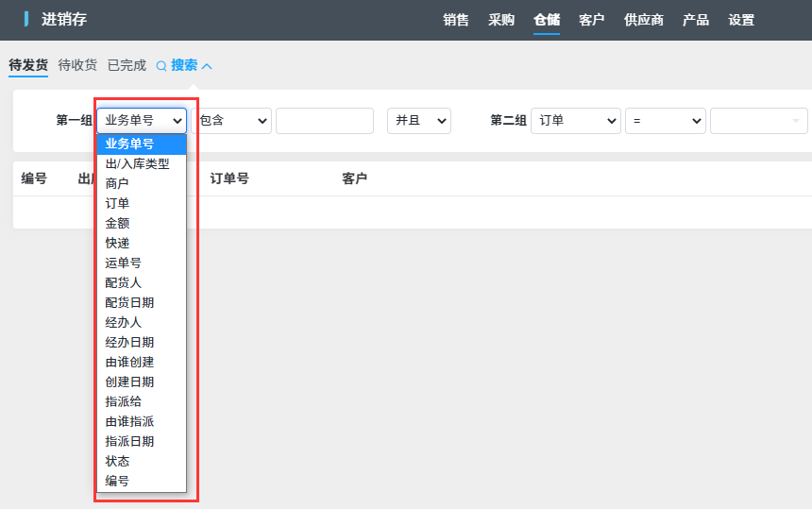Select 配货人 option
Screen dimensions: 812x509
(x=142, y=282)
